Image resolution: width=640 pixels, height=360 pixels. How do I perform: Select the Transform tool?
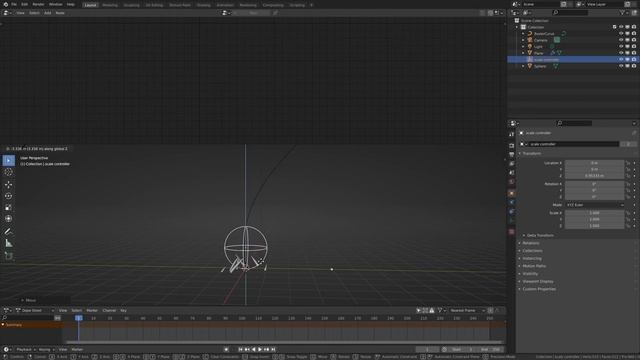(x=9, y=219)
